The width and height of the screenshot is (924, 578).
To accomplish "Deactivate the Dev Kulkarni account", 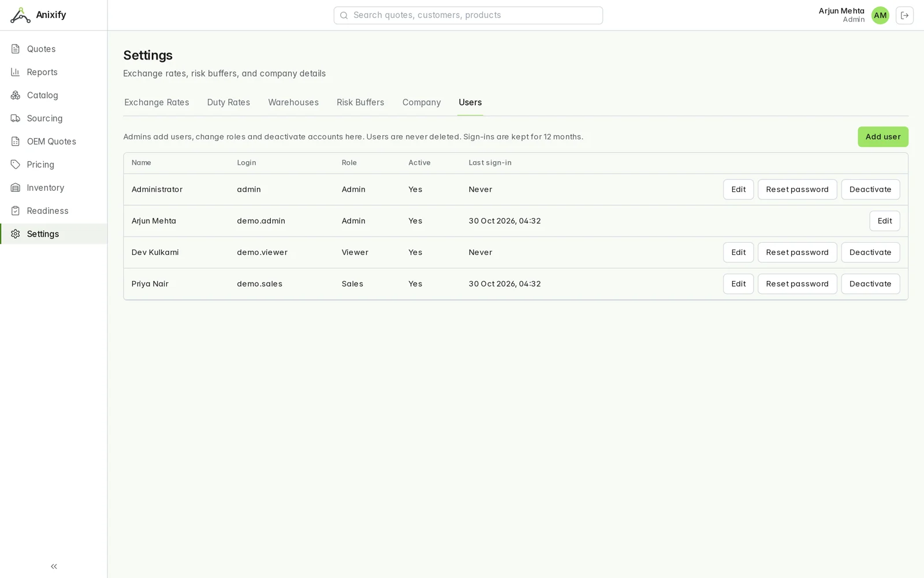I will pyautogui.click(x=870, y=253).
